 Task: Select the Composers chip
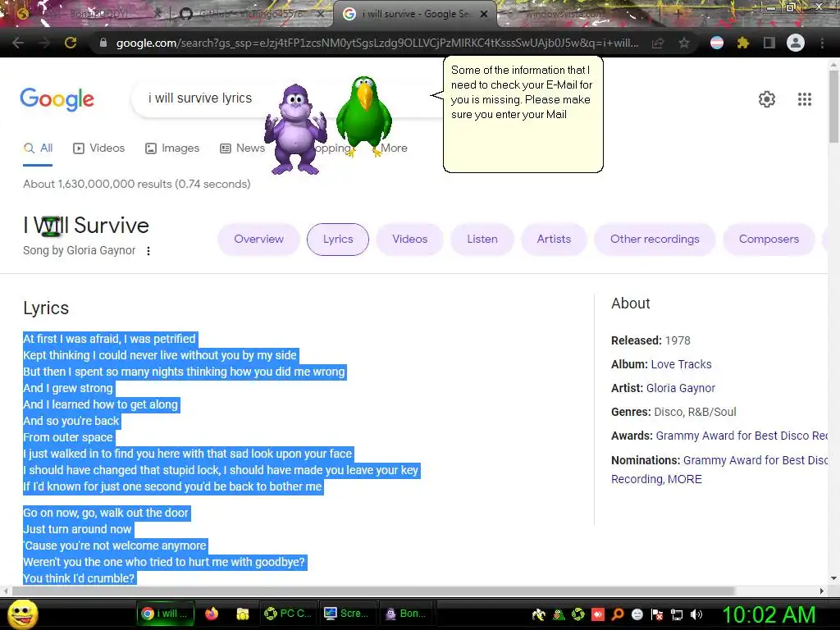[769, 240]
